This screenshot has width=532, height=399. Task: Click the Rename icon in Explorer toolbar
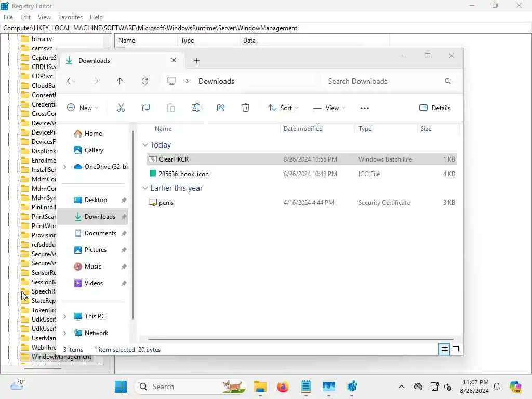196,108
